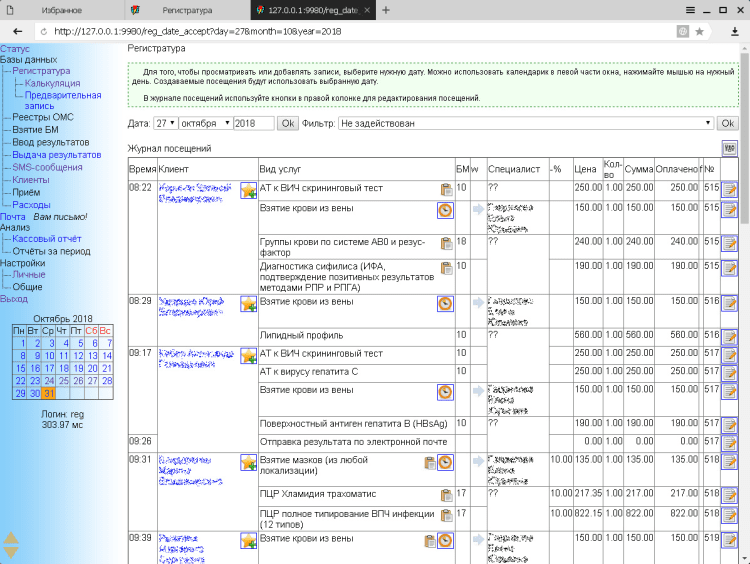This screenshot has width=750, height=564.
Task: Bookmark page using the address bar star
Action: point(699,31)
